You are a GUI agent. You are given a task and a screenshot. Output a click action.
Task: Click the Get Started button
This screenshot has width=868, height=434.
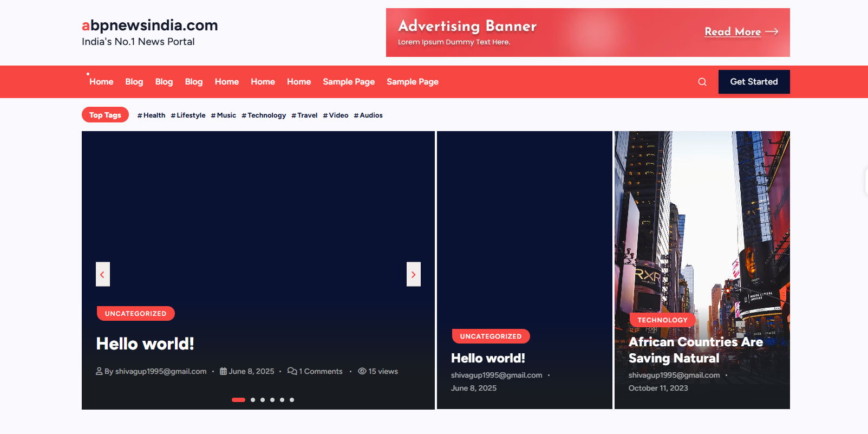click(x=754, y=82)
